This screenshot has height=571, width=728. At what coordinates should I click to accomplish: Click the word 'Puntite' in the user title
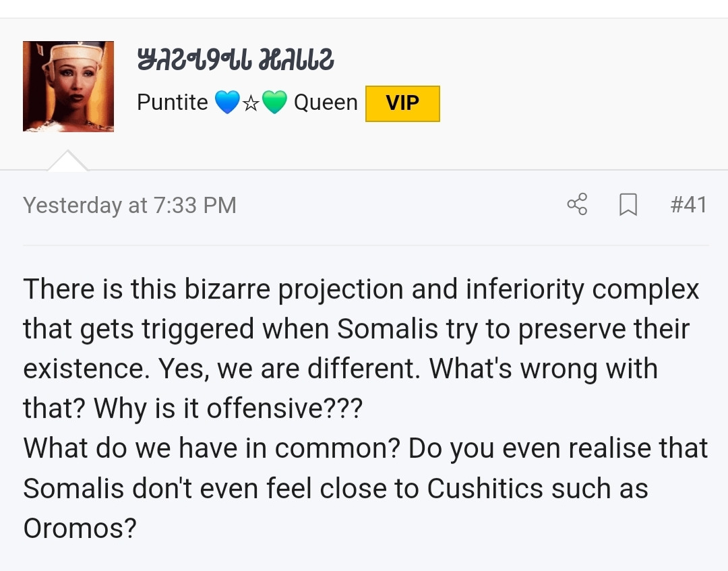coord(173,102)
